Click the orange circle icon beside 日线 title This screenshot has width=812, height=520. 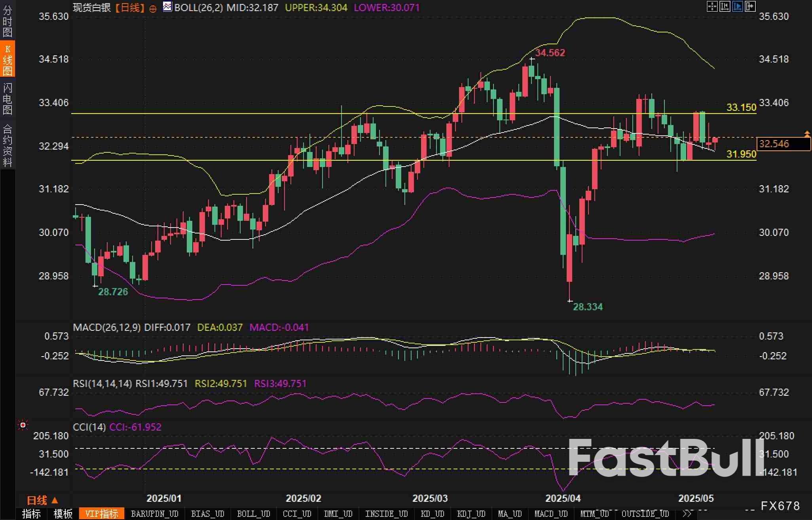pyautogui.click(x=153, y=9)
